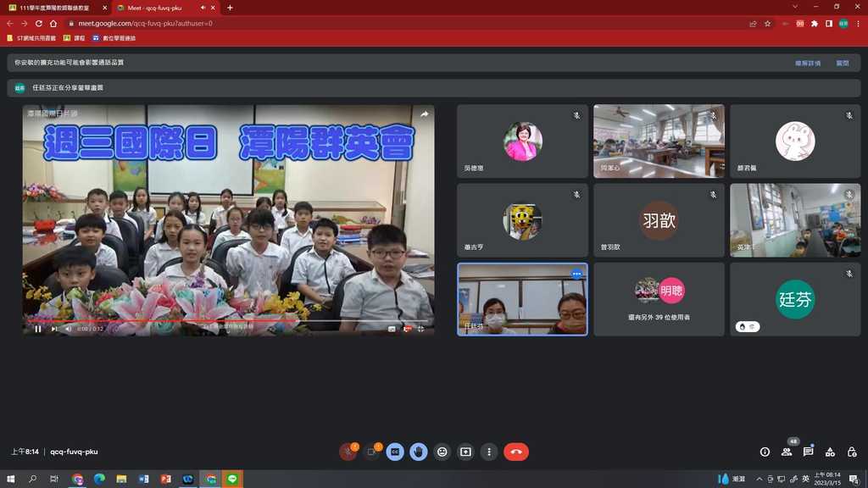This screenshot has height=488, width=868.
Task: Toggle the browser side panel
Action: (829, 23)
